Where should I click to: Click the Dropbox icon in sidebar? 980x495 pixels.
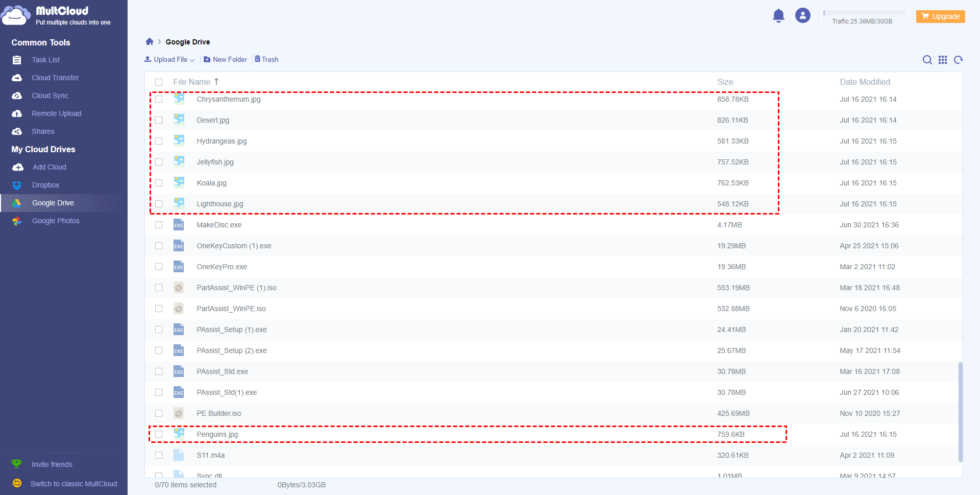[x=17, y=185]
